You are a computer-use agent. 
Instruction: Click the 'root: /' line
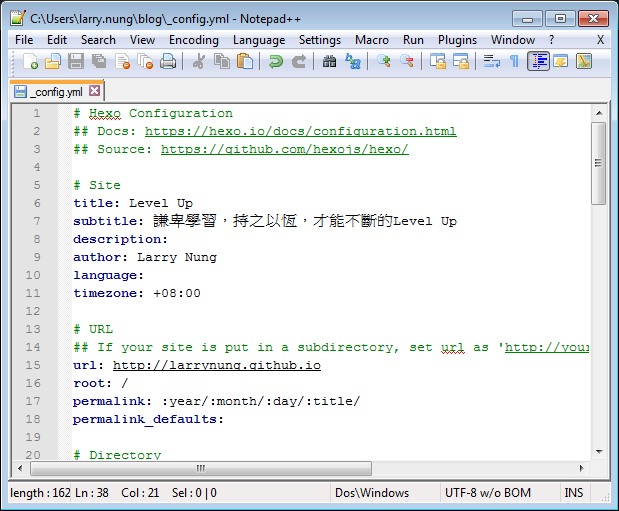(101, 383)
